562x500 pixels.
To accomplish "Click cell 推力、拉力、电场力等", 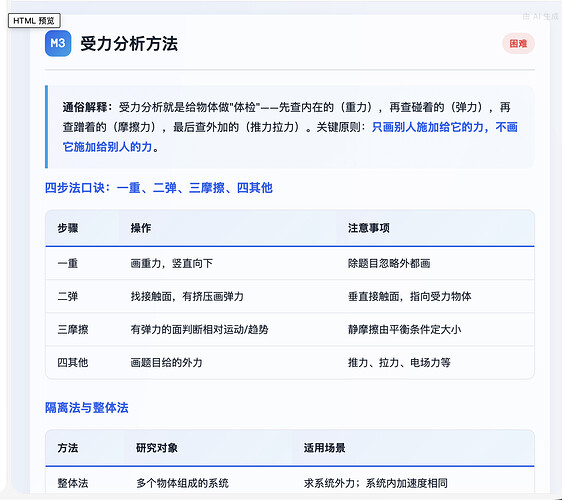I will [x=399, y=362].
